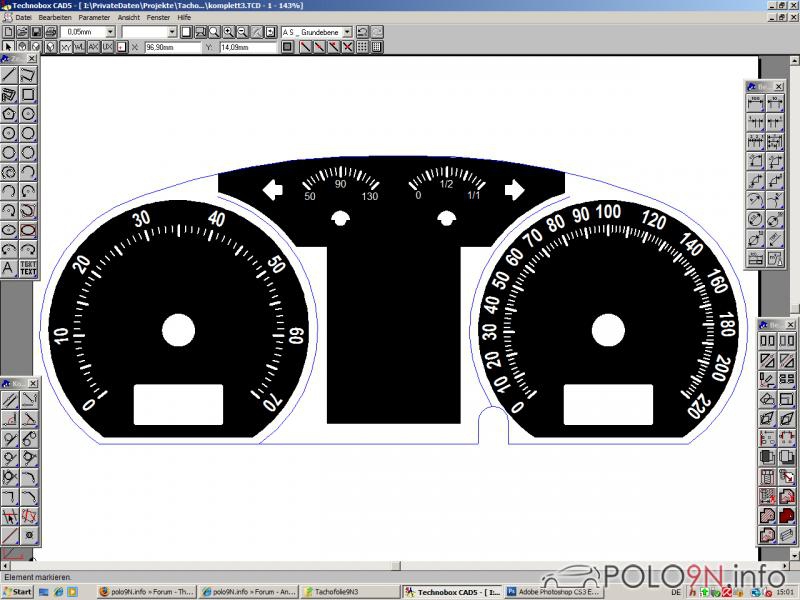
Task: Click the Windows Start button
Action: tap(18, 592)
